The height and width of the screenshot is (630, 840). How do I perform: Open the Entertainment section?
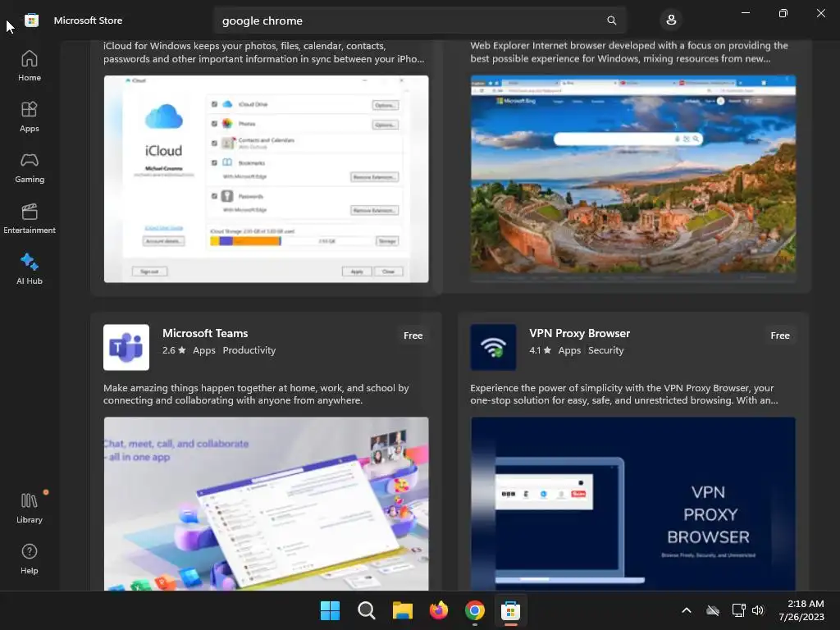pyautogui.click(x=30, y=218)
